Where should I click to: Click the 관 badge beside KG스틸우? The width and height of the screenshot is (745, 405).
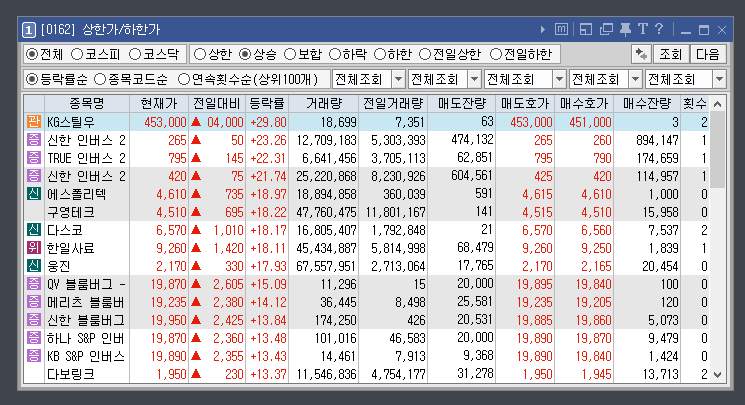coord(33,122)
